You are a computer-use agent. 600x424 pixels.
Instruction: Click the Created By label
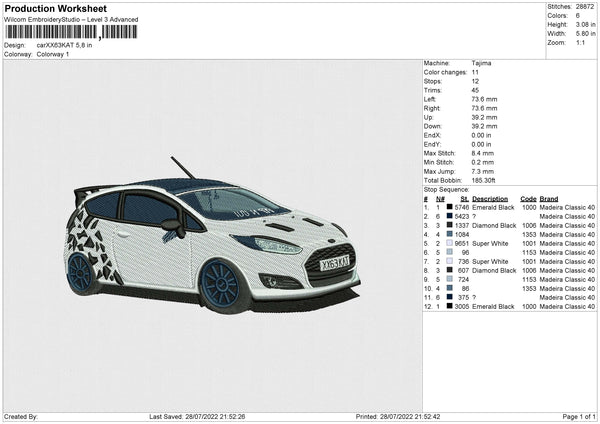coord(21,416)
